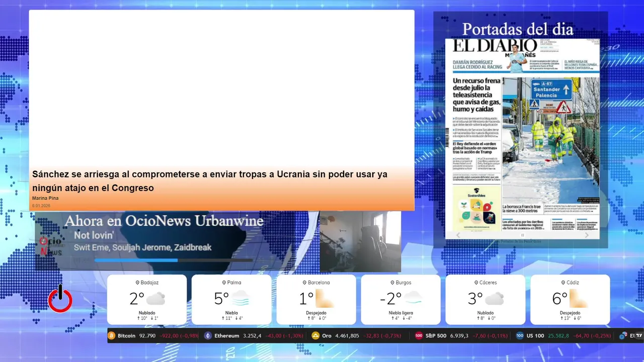Click Bitcoin price 92.790

click(147, 335)
